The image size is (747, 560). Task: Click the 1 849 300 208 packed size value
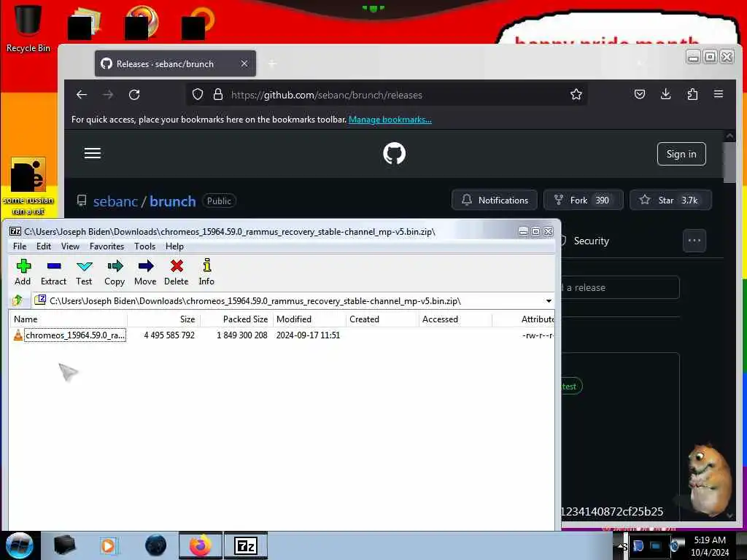tap(242, 335)
